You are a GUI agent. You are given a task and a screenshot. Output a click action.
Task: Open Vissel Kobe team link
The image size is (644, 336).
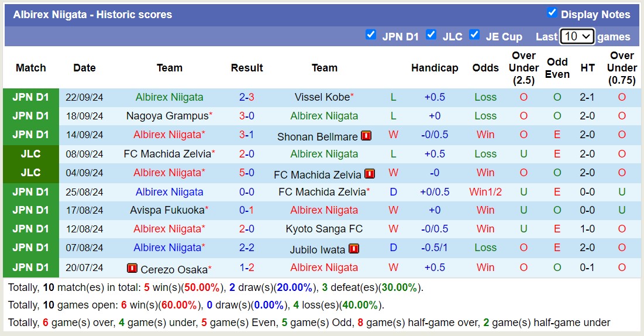pyautogui.click(x=322, y=97)
